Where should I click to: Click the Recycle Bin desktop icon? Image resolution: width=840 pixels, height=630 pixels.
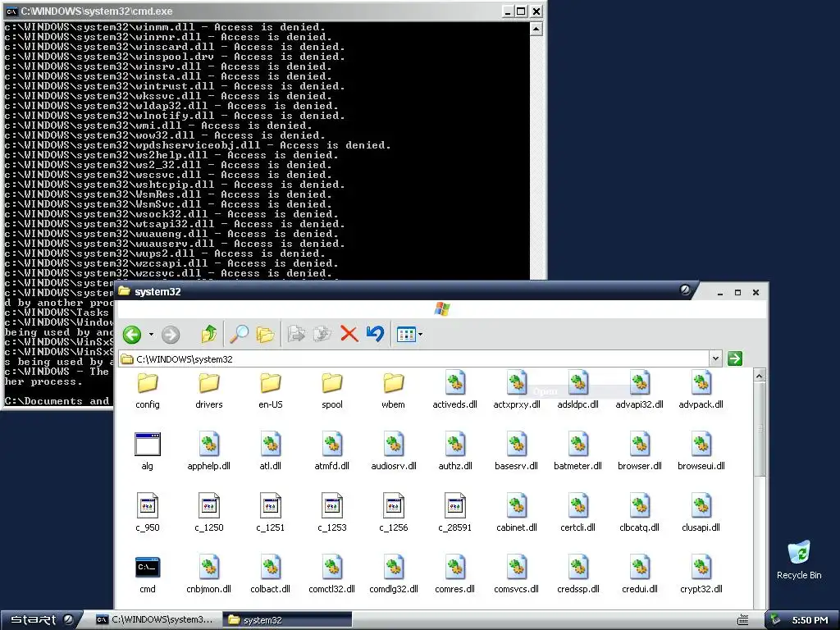[x=799, y=559]
